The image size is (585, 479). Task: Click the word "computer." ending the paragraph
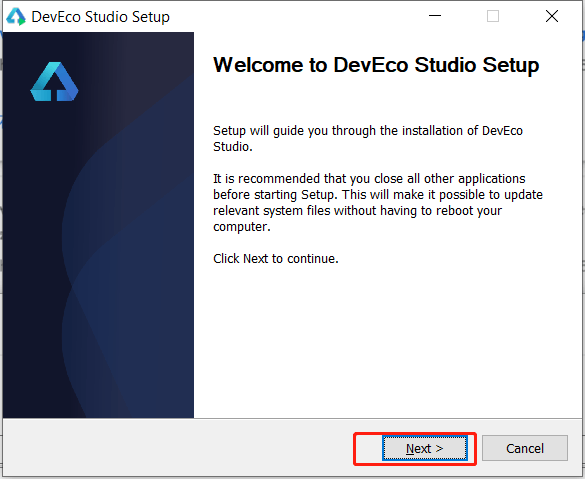click(242, 227)
